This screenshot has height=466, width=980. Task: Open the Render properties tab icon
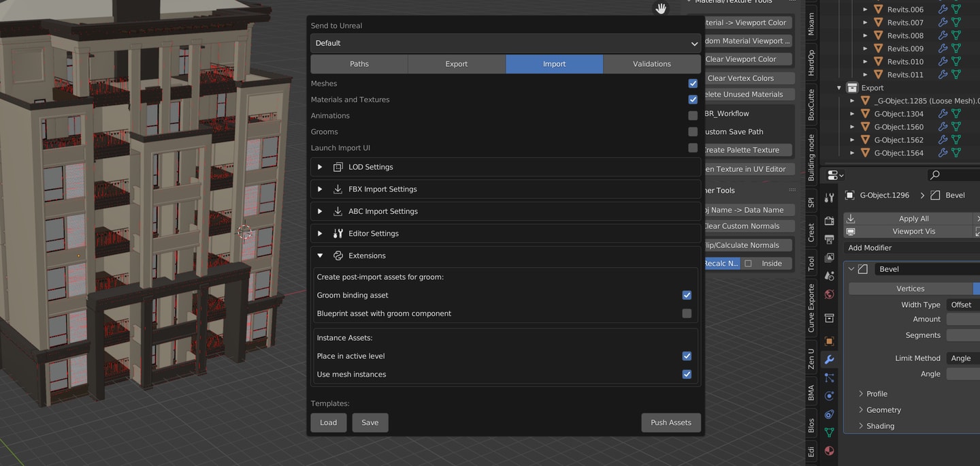[829, 221]
